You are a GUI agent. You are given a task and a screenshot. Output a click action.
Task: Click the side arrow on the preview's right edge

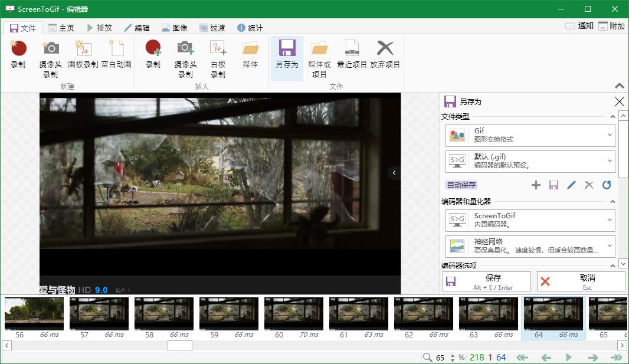[394, 173]
